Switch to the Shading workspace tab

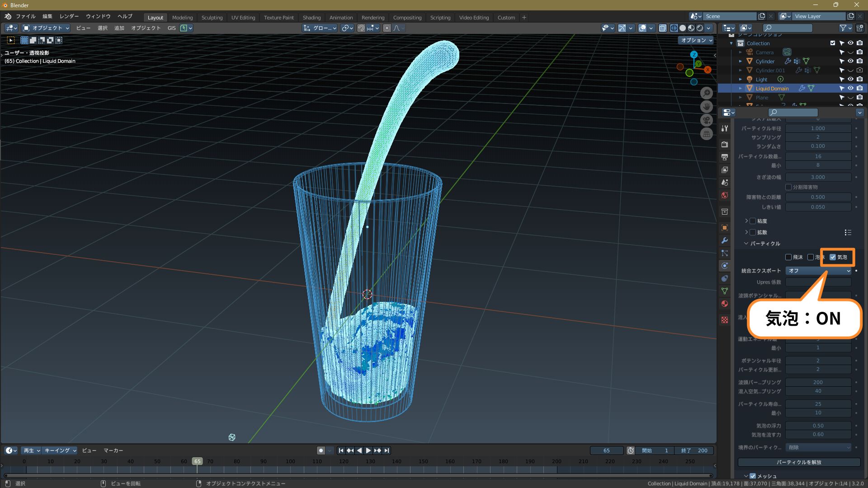[311, 18]
